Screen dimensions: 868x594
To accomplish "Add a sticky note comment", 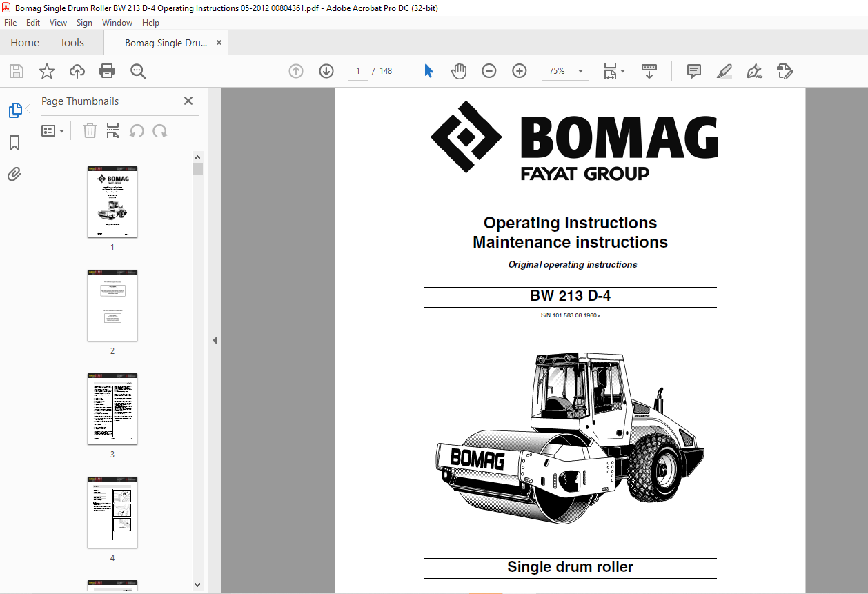I will [694, 71].
